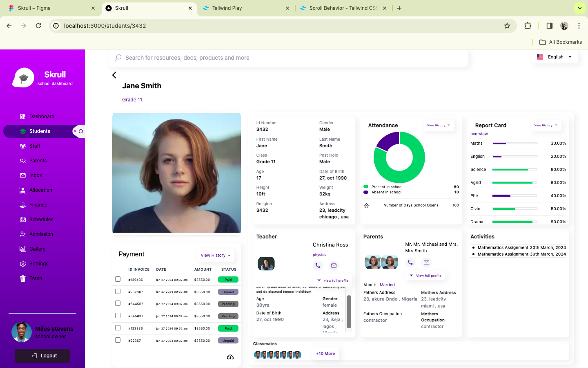588x368 pixels.
Task: Click the teacher details vertical scrollbar
Action: coord(349,312)
